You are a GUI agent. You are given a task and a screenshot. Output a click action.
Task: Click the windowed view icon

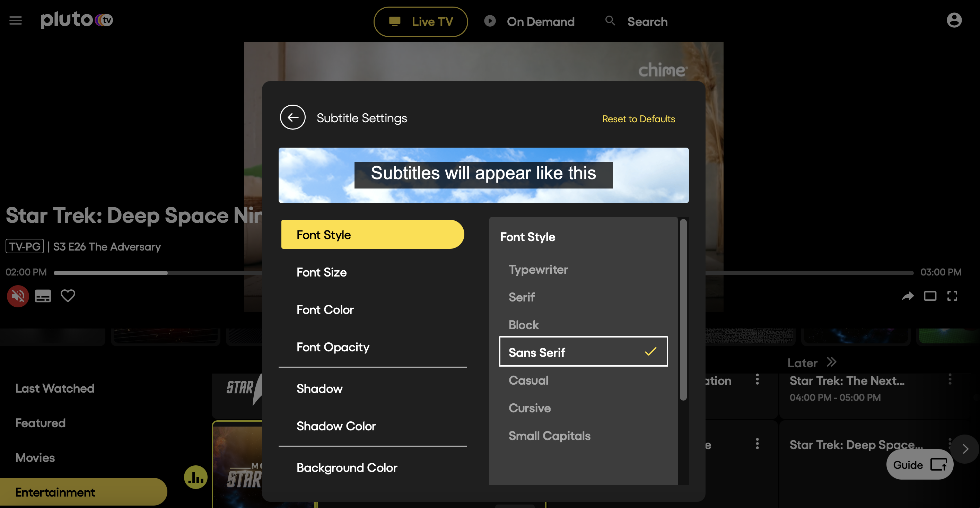tap(930, 296)
